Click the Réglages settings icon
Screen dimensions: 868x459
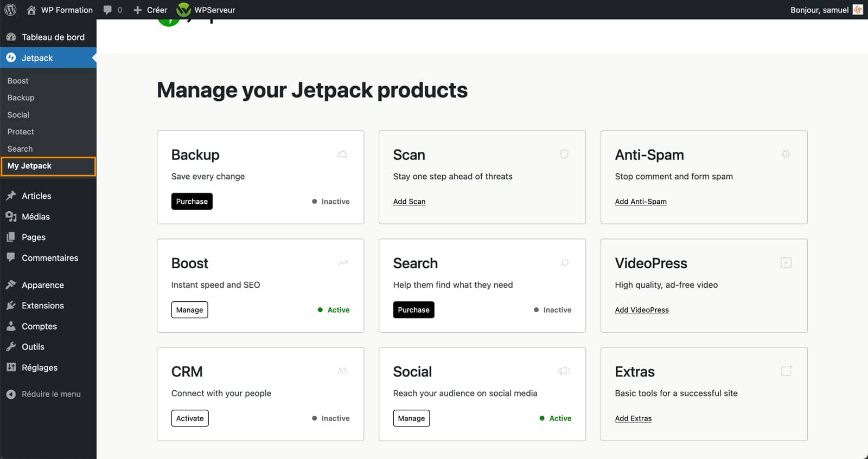click(11, 367)
